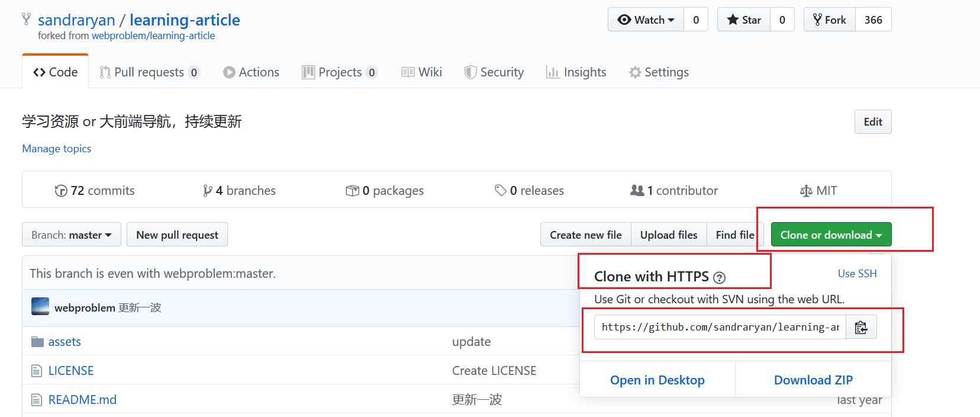This screenshot has height=417, width=980.
Task: Click webproblem commit author name
Action: (85, 307)
